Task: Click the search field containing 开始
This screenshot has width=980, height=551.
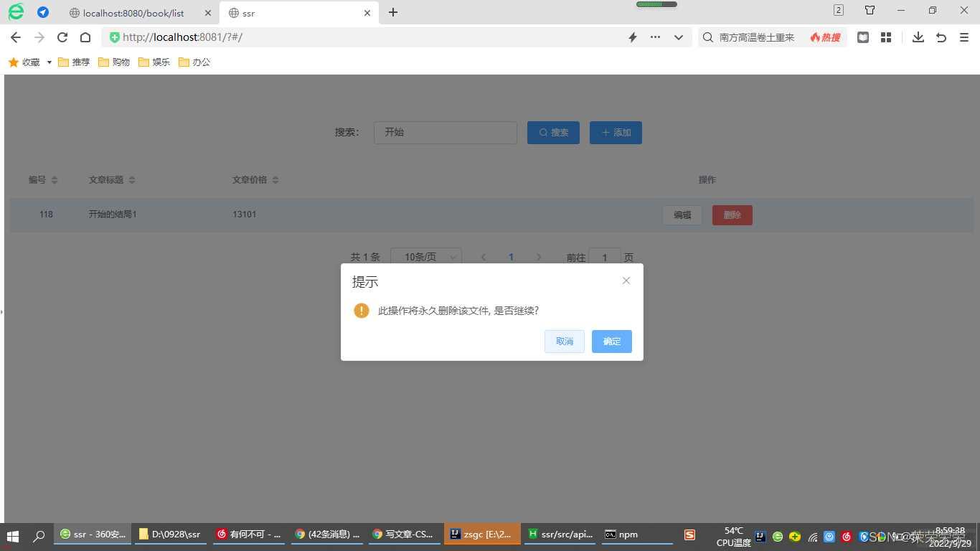Action: coord(446,133)
